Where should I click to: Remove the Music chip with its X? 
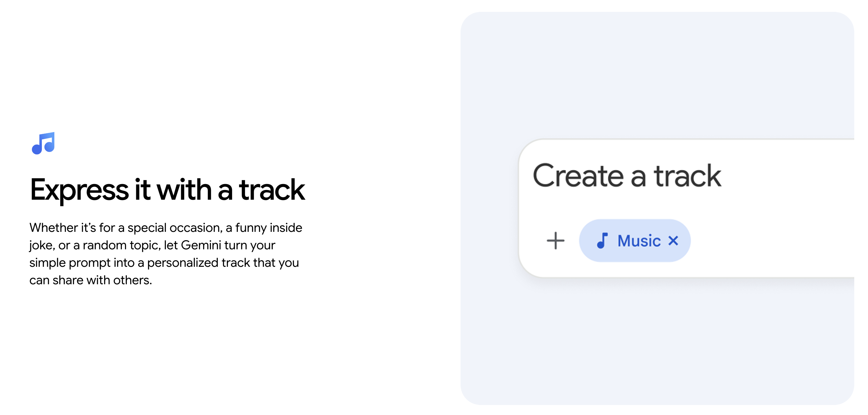point(673,241)
